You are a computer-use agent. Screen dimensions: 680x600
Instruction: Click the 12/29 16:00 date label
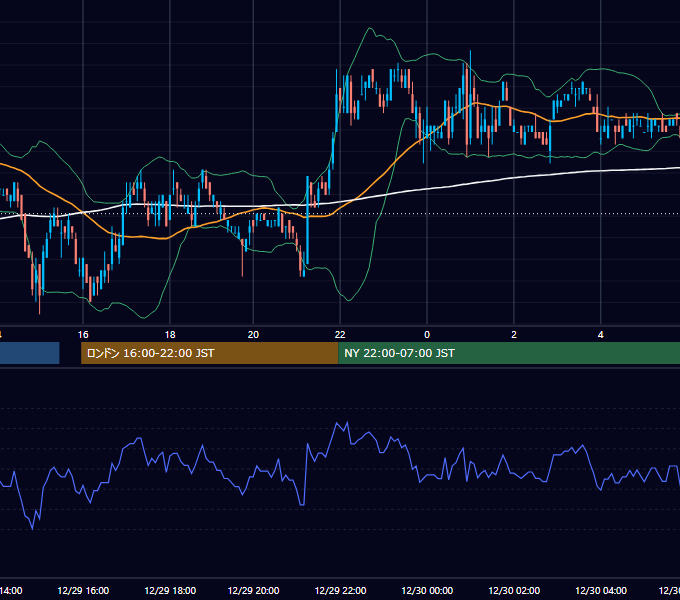(x=83, y=590)
